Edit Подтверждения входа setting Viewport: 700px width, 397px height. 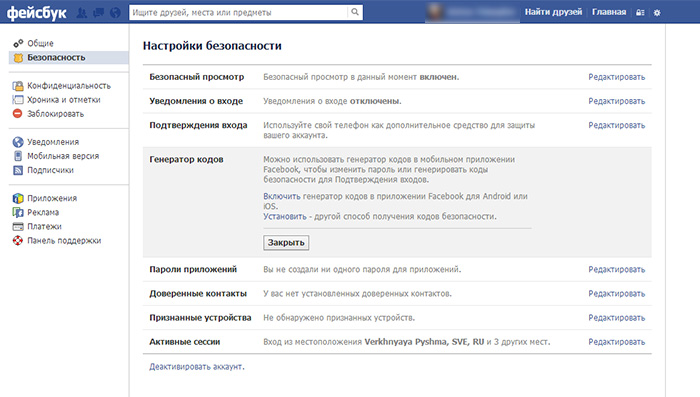pyautogui.click(x=617, y=125)
